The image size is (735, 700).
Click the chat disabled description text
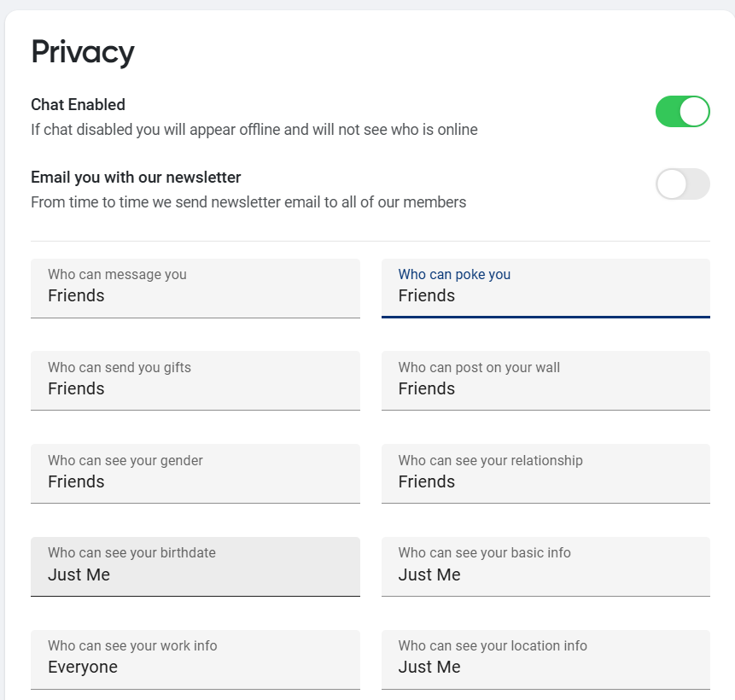tap(254, 130)
